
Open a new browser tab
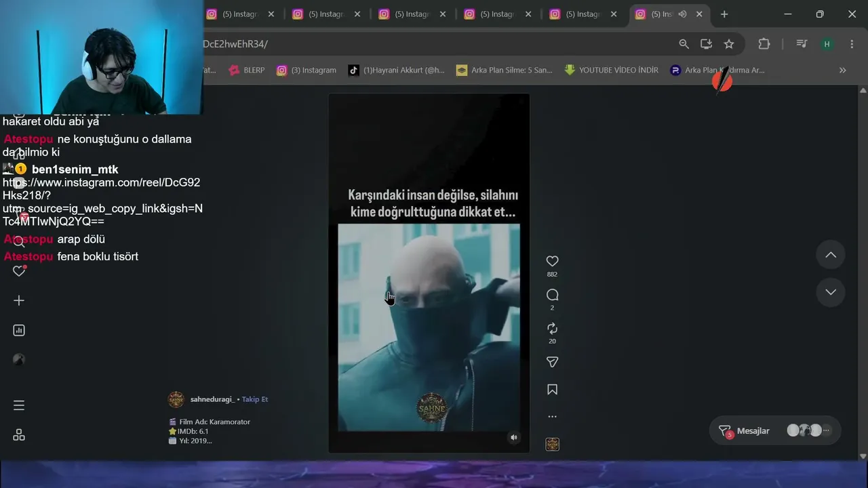click(724, 14)
